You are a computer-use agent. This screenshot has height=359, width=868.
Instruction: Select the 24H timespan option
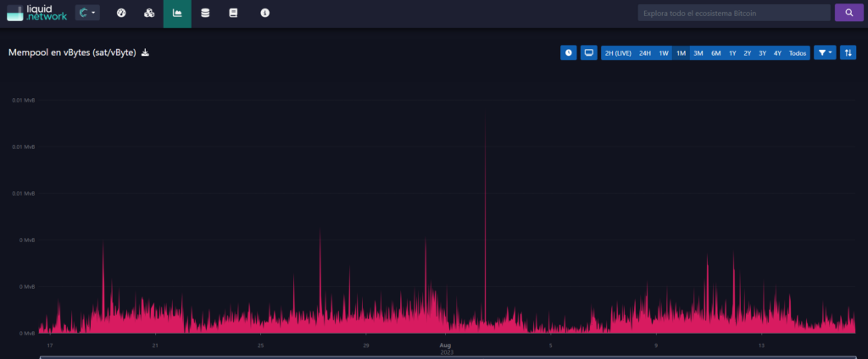[645, 53]
